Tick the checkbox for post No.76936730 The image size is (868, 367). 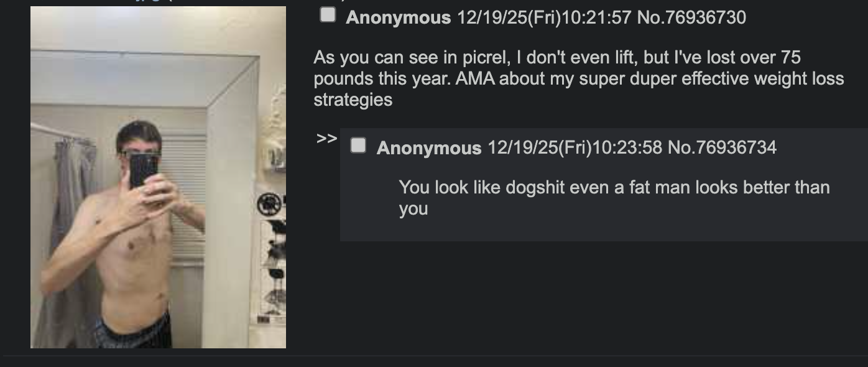(328, 15)
